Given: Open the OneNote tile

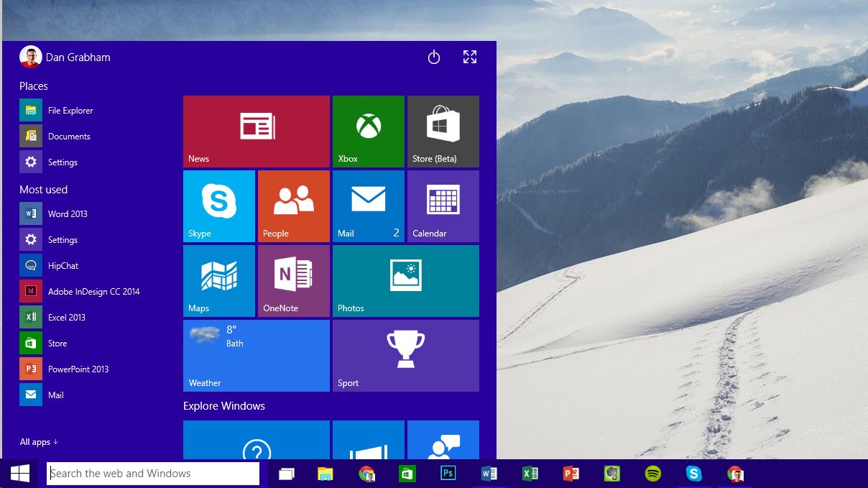Looking at the screenshot, I should (293, 280).
